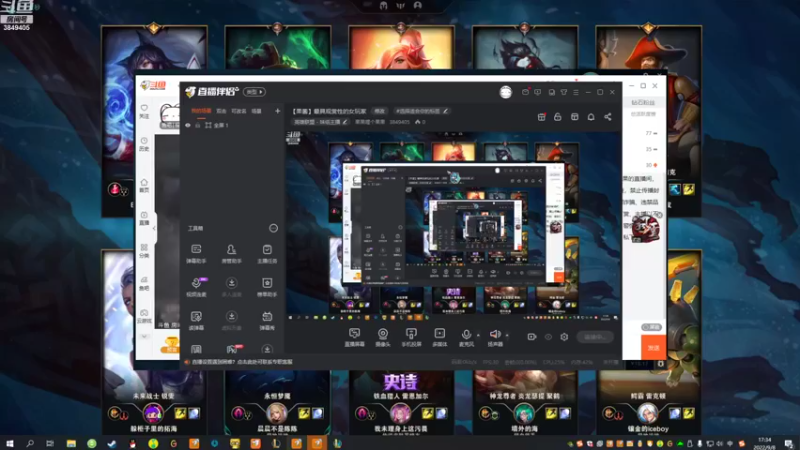Screen dimensions: 800x450
Task: Switch to the first orange scene tab
Action: [x=201, y=111]
